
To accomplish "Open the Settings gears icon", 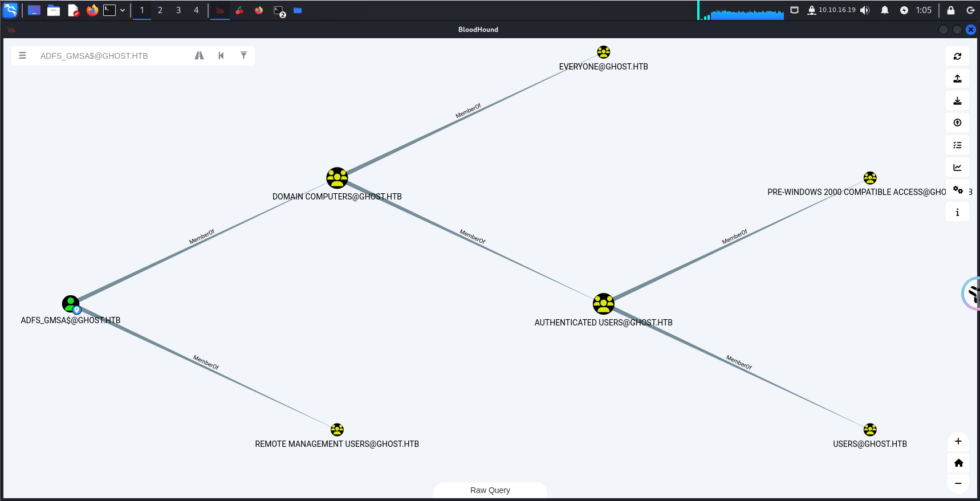I will 957,190.
